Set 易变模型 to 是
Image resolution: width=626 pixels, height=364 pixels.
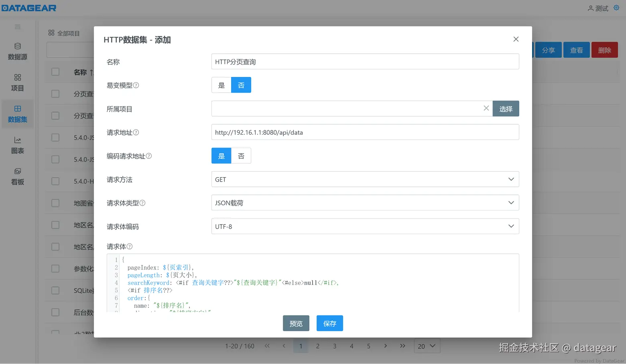click(x=222, y=85)
